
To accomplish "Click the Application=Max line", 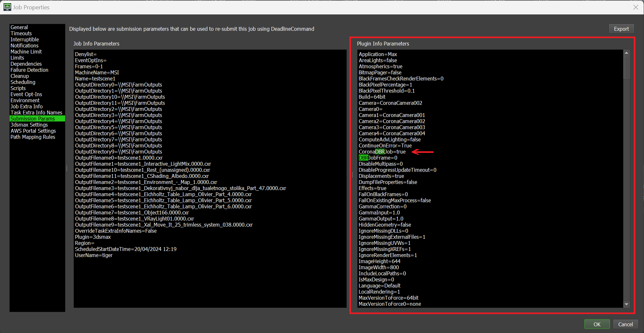I will (x=378, y=54).
